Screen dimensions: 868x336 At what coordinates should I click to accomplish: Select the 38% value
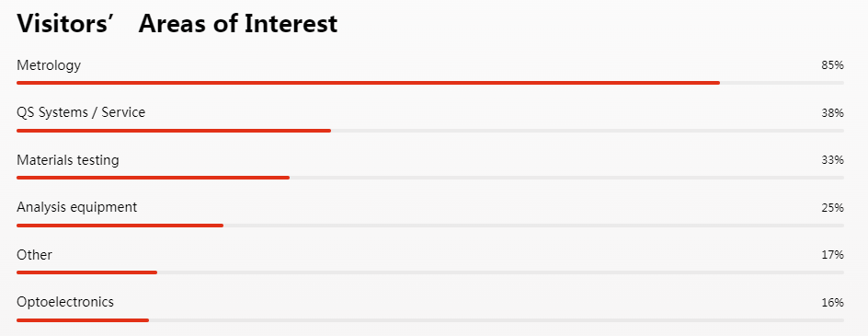(832, 113)
